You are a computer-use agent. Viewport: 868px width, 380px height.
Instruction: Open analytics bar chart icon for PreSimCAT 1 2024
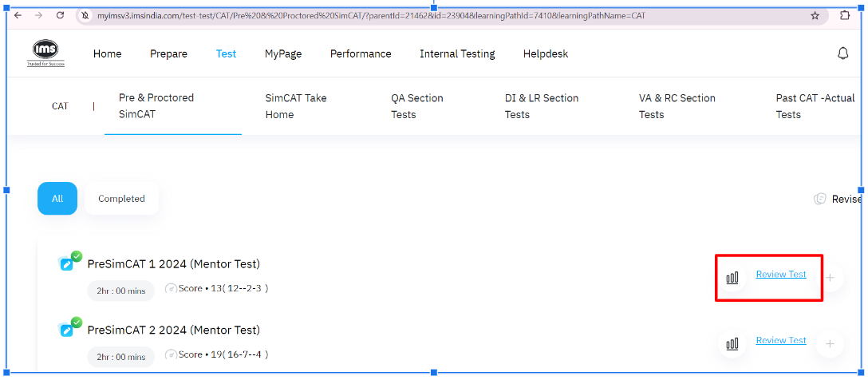point(732,278)
